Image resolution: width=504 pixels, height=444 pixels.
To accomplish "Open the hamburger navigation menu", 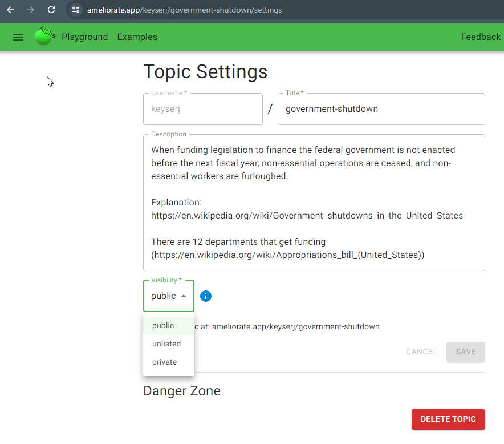I will (x=18, y=37).
